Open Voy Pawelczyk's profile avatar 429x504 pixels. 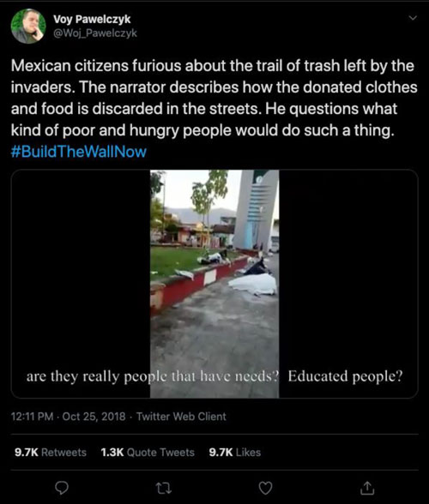[28, 26]
